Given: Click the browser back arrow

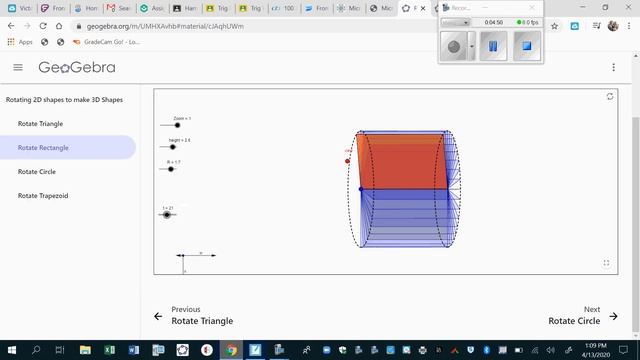Looking at the screenshot, I should [x=11, y=26].
